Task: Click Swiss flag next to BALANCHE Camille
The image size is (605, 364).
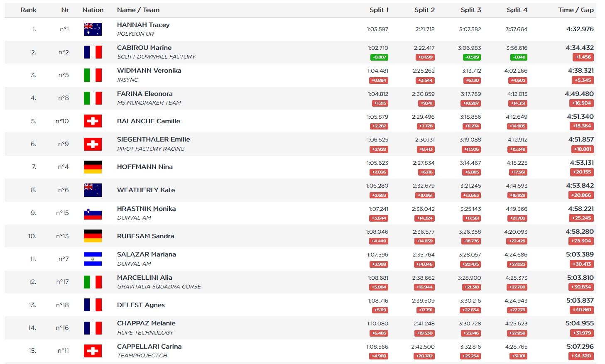Action: coord(93,121)
